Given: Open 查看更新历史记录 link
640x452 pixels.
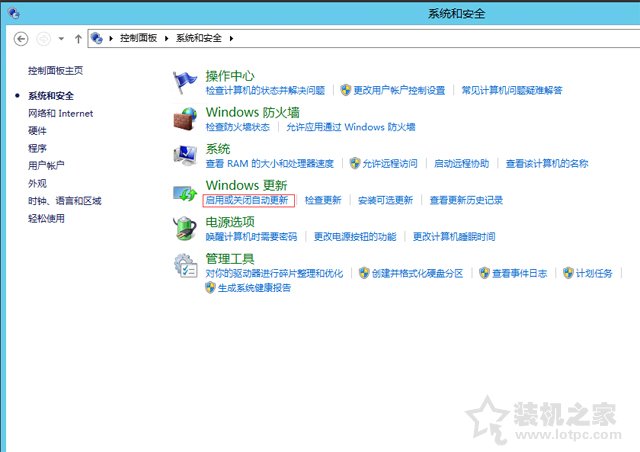Looking at the screenshot, I should tap(466, 200).
